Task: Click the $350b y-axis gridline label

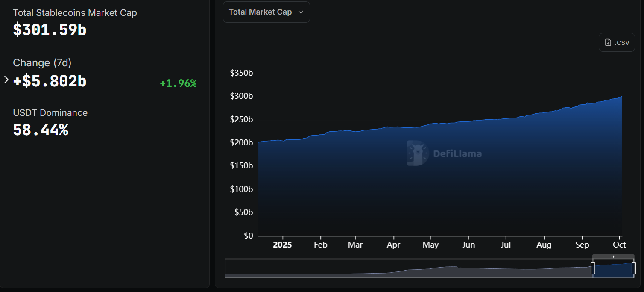Action: point(241,73)
